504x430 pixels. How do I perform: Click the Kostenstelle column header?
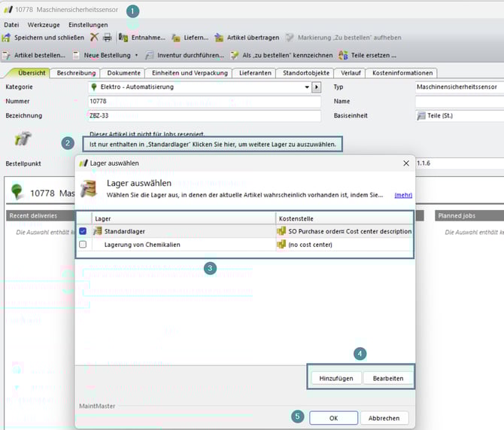[x=345, y=218]
